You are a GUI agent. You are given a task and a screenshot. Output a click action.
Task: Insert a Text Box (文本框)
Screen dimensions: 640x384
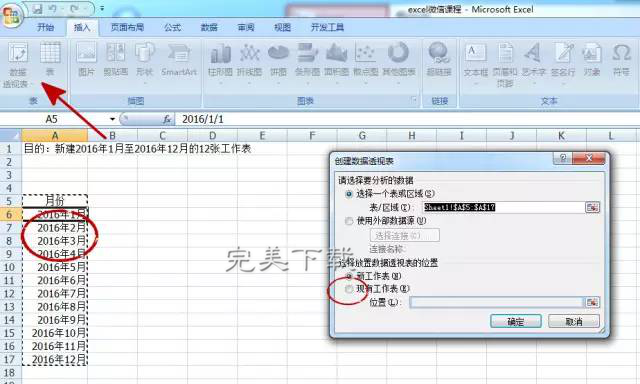[x=476, y=60]
